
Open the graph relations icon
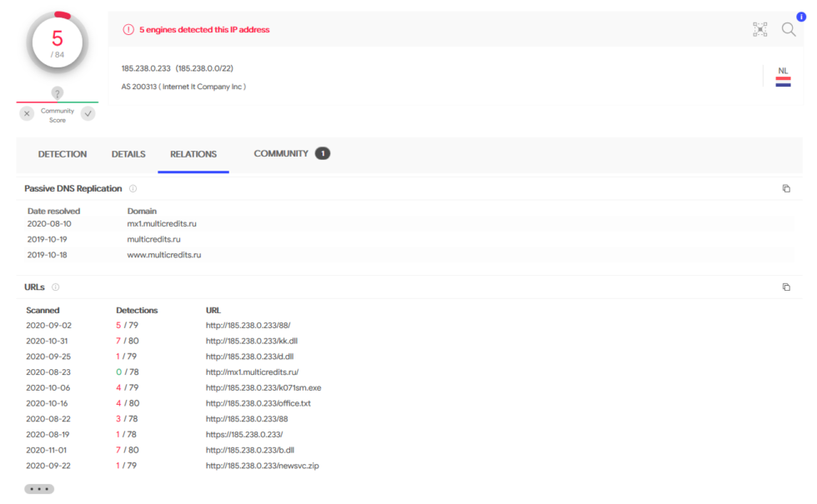pos(759,29)
